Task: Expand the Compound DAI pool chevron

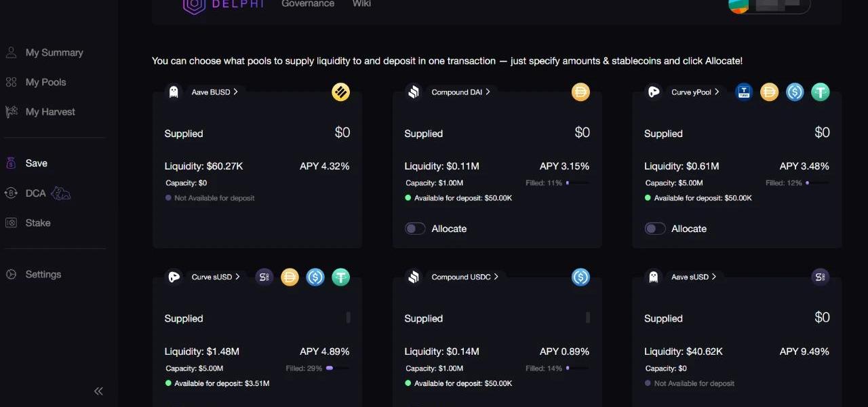Action: [x=488, y=92]
